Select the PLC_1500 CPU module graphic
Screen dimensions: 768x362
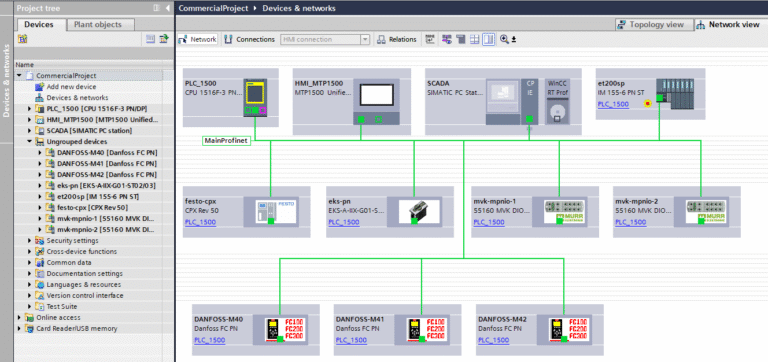[x=256, y=97]
